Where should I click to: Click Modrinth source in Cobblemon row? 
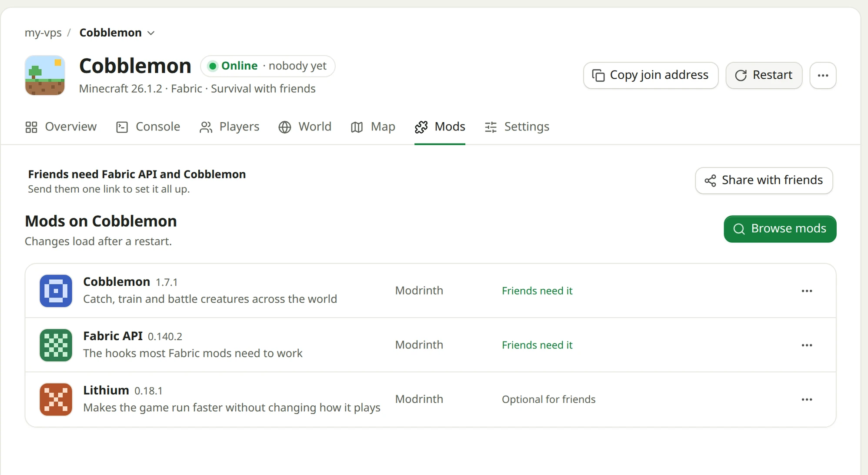pos(419,291)
